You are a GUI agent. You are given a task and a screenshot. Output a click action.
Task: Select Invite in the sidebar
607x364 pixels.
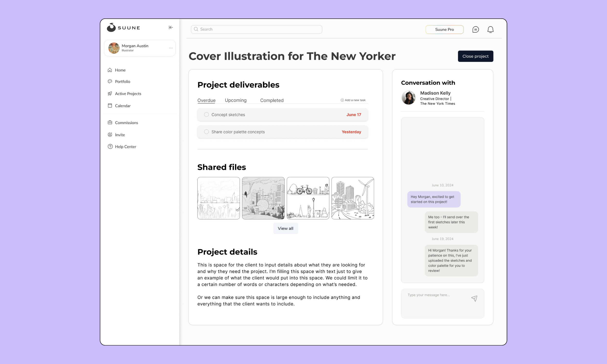(120, 135)
